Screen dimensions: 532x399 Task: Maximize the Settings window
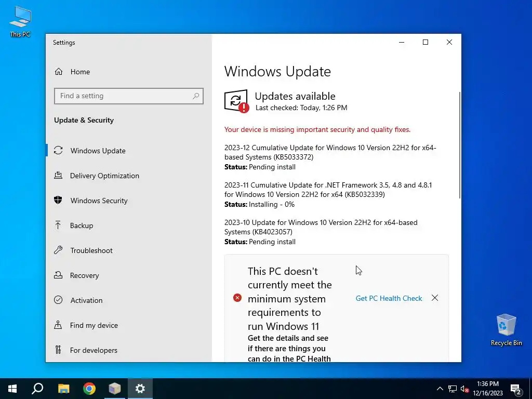coord(425,42)
